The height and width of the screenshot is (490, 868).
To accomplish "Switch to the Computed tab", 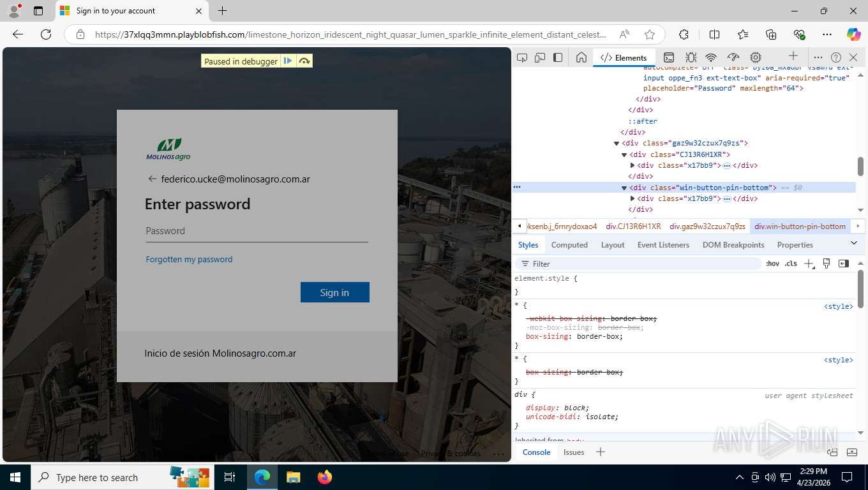I will 569,245.
